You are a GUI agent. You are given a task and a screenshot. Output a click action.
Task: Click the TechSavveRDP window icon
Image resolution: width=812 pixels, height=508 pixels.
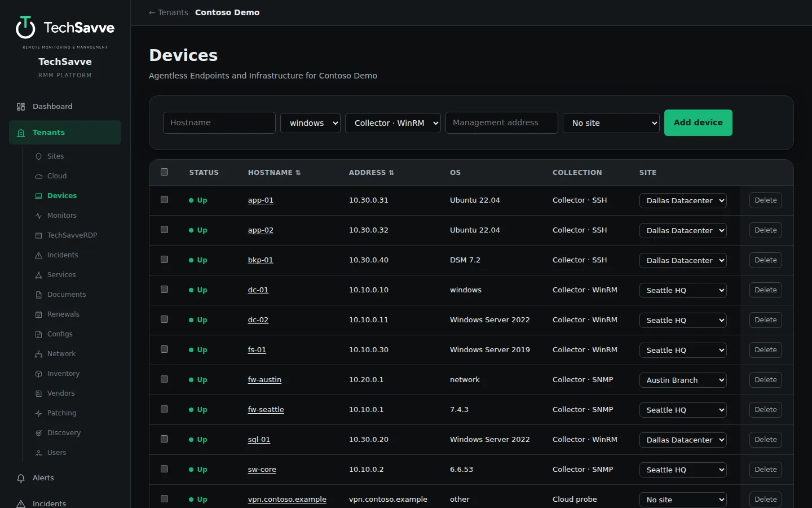(x=38, y=235)
